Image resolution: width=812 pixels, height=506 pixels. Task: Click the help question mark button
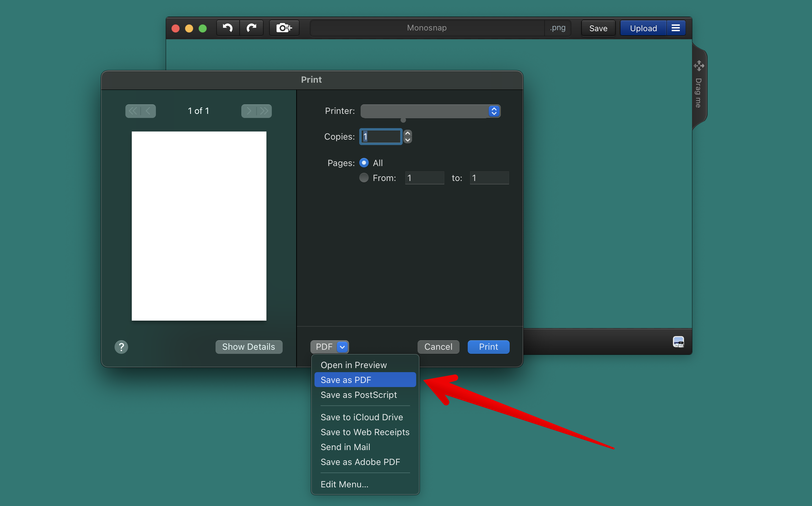pyautogui.click(x=121, y=347)
